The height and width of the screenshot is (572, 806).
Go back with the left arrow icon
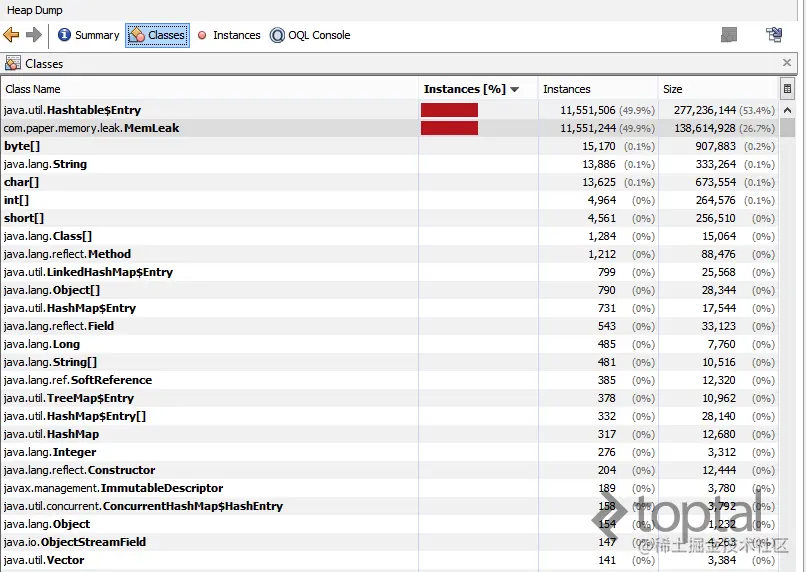click(x=11, y=35)
